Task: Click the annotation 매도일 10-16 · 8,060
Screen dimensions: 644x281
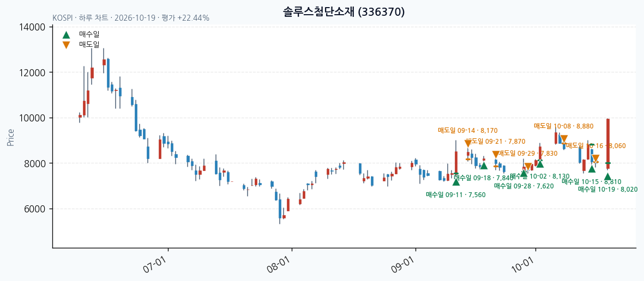Action: point(595,145)
